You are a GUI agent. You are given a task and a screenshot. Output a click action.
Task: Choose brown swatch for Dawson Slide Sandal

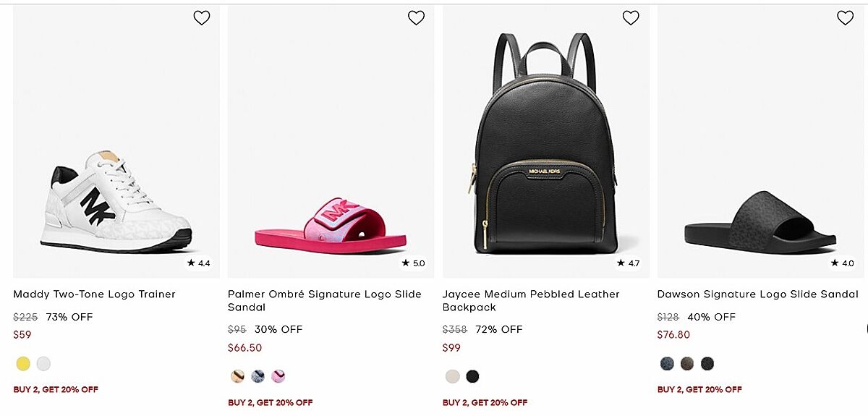pyautogui.click(x=687, y=364)
